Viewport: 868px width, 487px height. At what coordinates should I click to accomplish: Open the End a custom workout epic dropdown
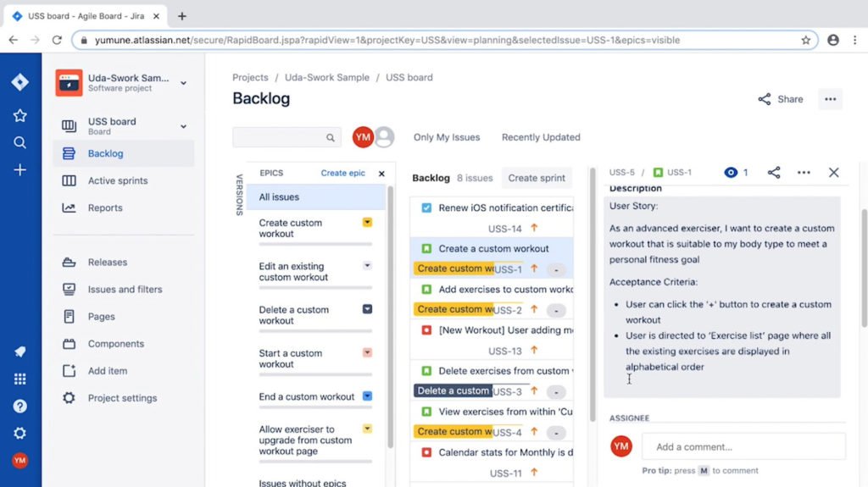coord(367,396)
